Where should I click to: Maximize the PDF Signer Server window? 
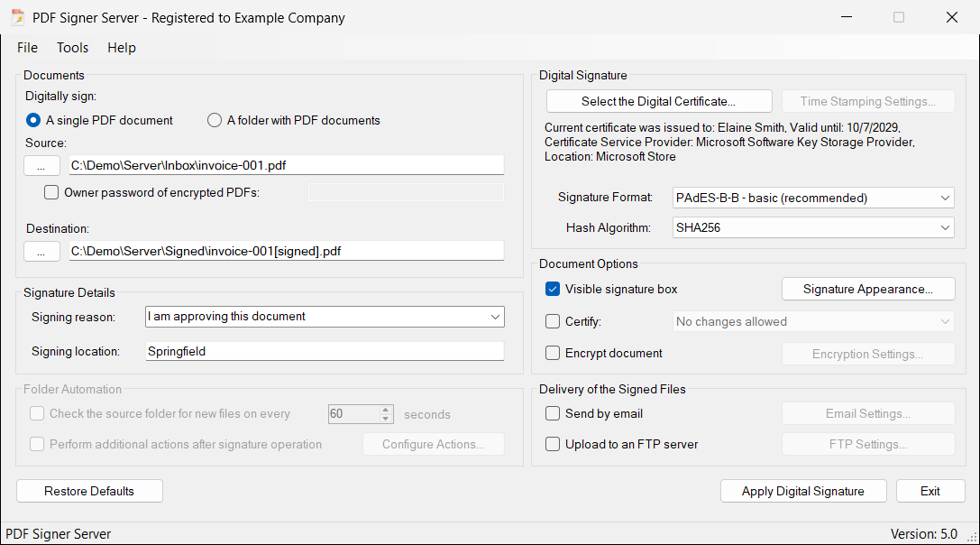pos(899,17)
